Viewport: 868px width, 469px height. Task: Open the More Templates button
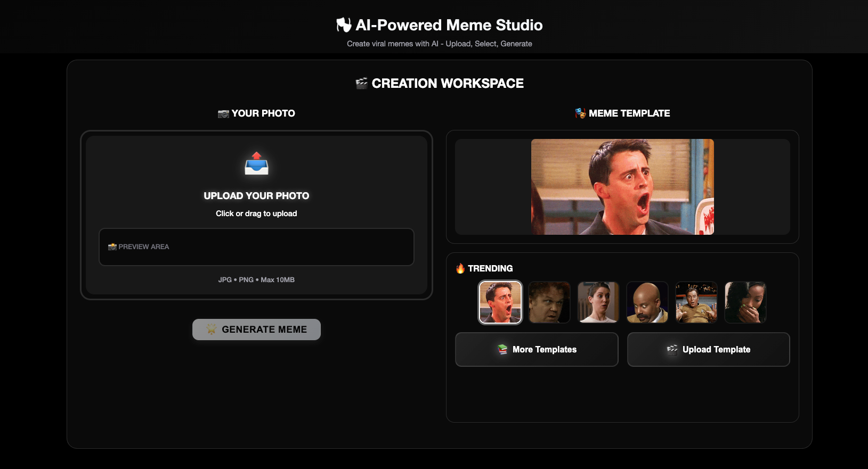click(537, 349)
